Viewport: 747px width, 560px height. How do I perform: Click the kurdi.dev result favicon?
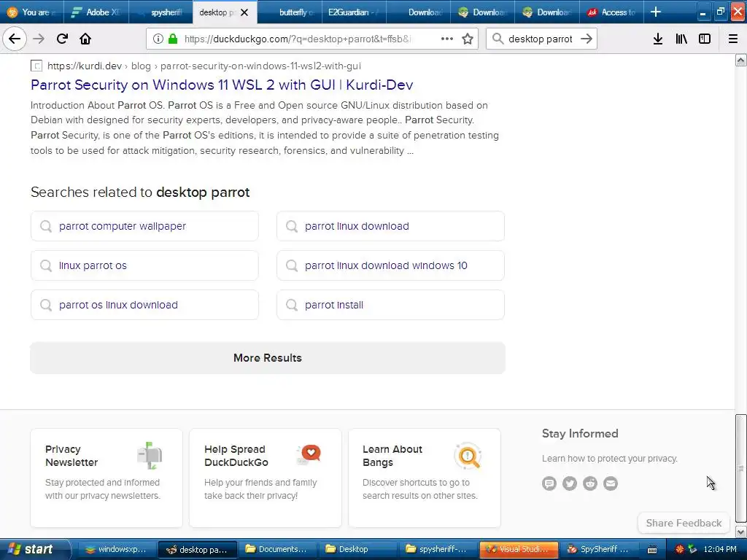point(36,66)
